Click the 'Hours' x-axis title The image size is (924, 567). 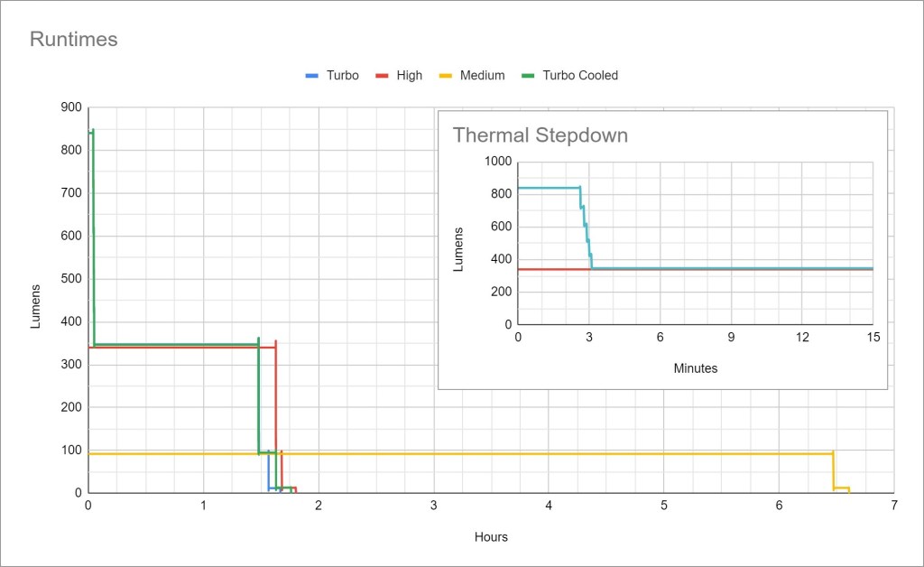(491, 537)
